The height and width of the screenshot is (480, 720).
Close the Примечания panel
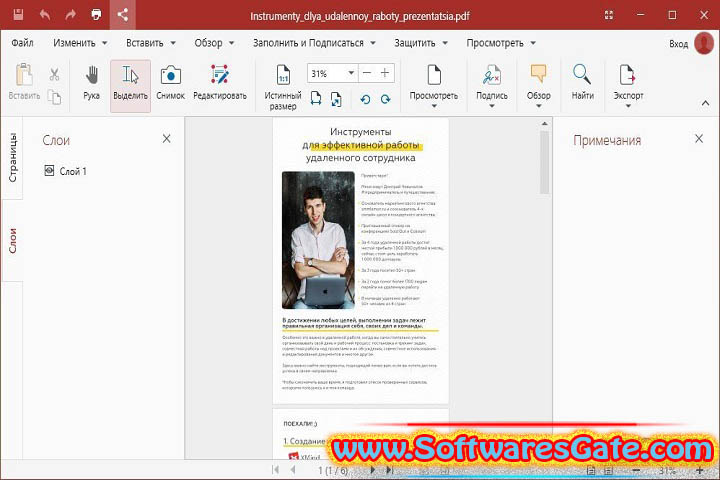699,139
